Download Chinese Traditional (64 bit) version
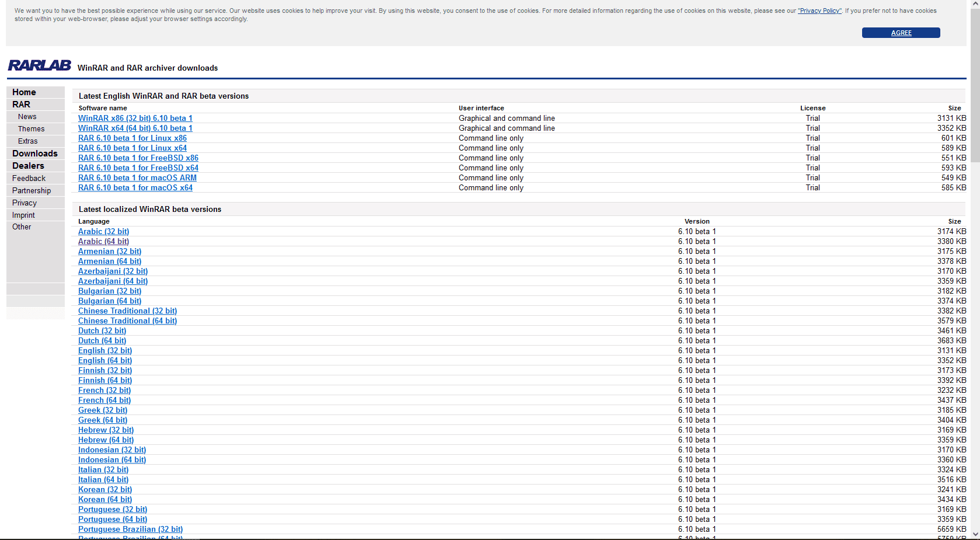 tap(127, 321)
